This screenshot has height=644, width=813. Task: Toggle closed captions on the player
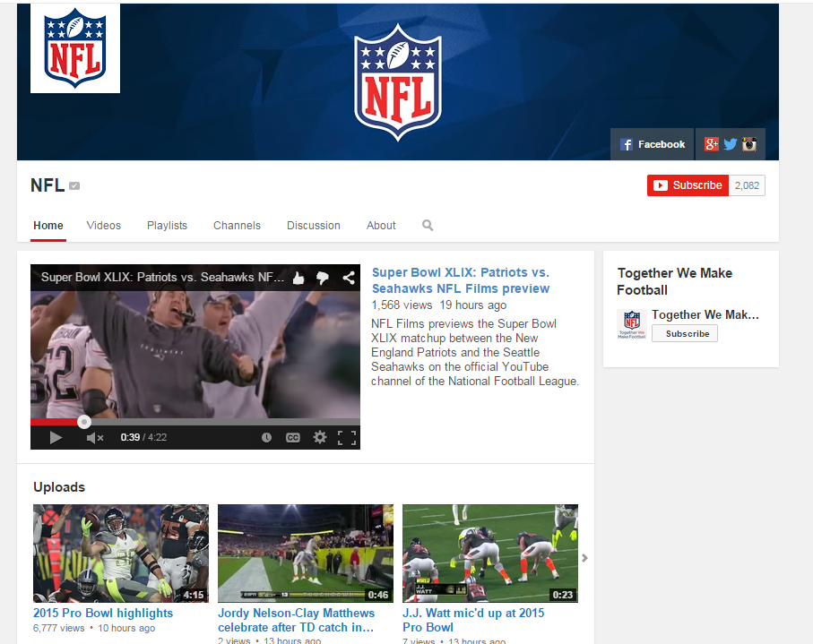(x=293, y=438)
